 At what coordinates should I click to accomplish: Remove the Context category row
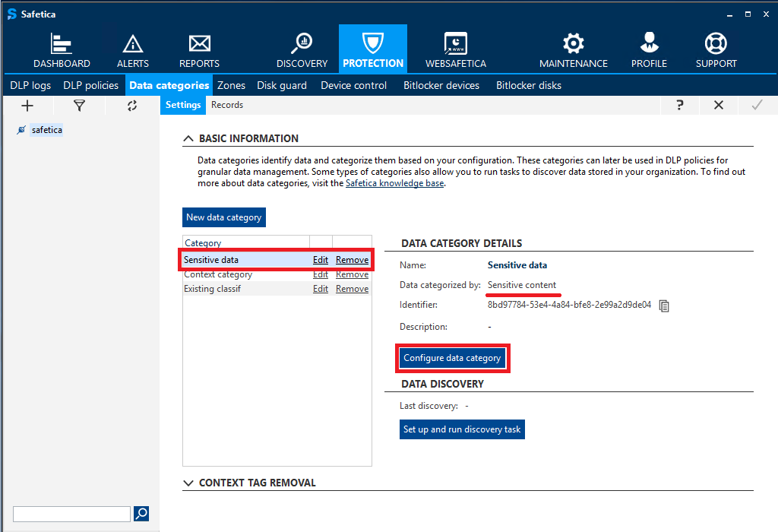coord(352,274)
